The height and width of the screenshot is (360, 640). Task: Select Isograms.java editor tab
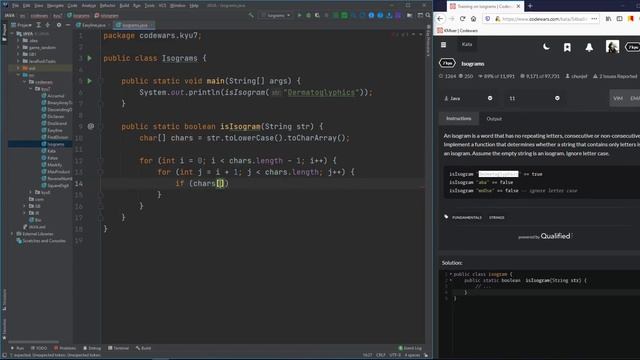[x=133, y=25]
